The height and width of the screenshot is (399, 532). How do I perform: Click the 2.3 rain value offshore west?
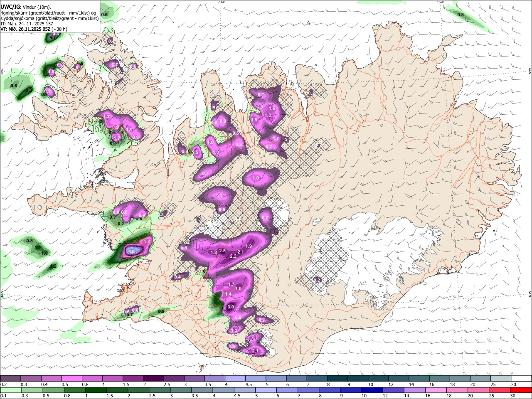29,90
